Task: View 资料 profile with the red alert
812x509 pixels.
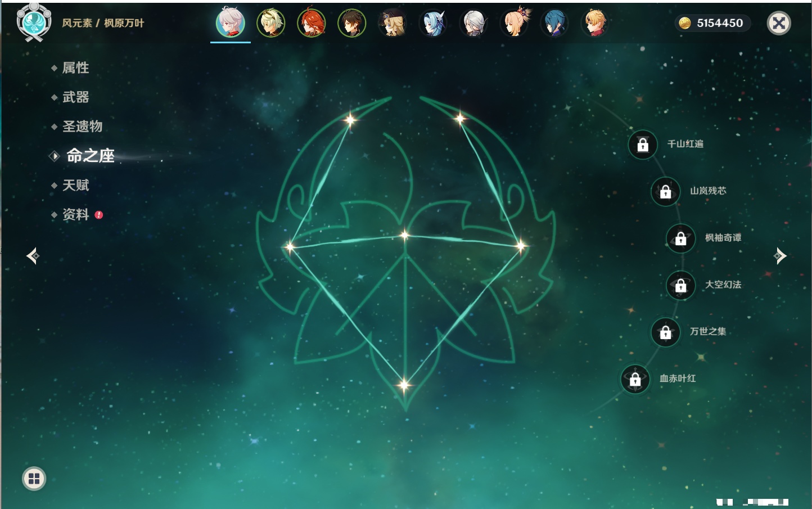Action: click(75, 214)
